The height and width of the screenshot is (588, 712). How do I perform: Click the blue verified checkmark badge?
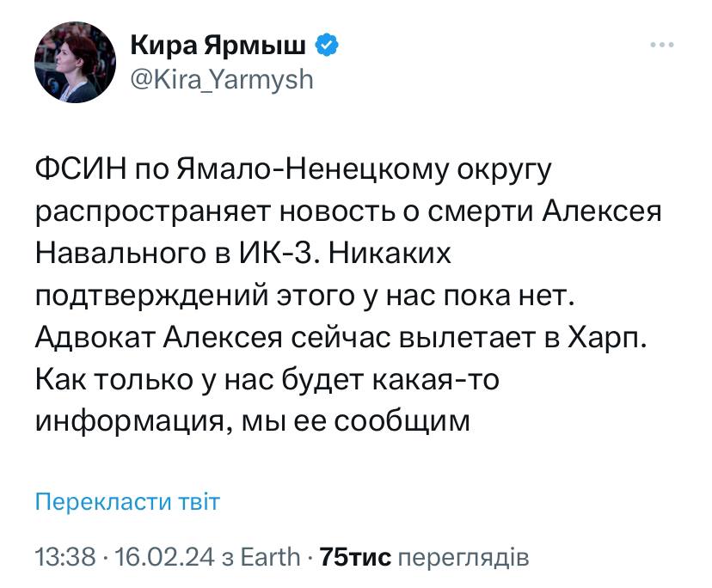[328, 46]
